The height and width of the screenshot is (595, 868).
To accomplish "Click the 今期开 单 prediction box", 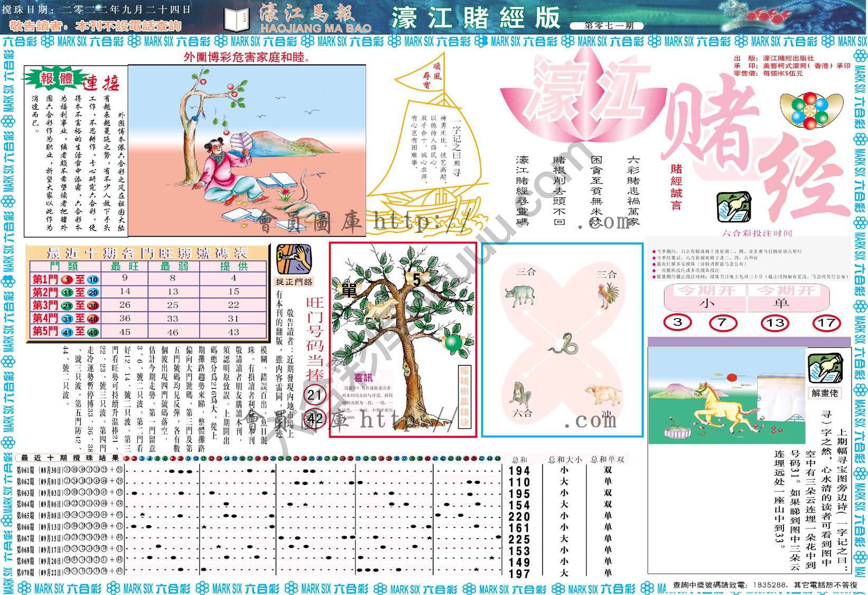I will coord(787,297).
